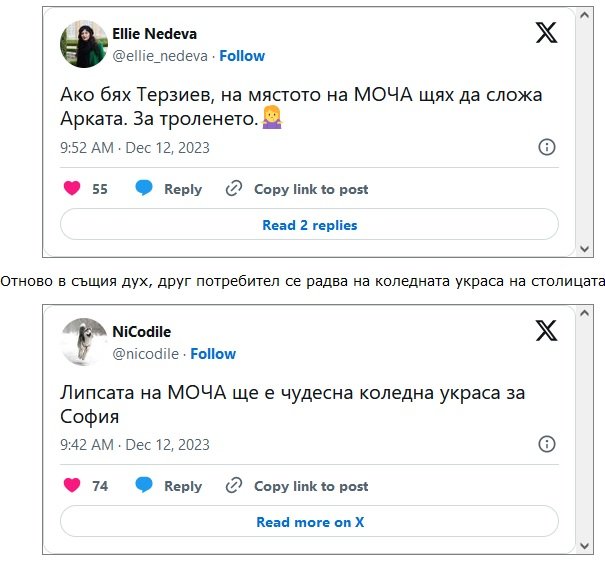Click the reply bubble on NiCodile's tweet
The height and width of the screenshot is (567, 605).
click(x=144, y=486)
